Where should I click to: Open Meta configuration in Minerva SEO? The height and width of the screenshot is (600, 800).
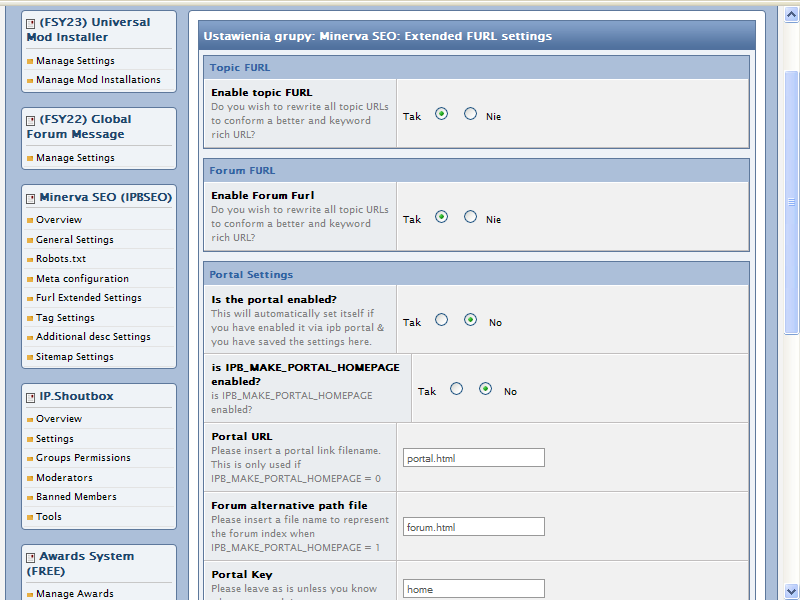click(x=82, y=279)
